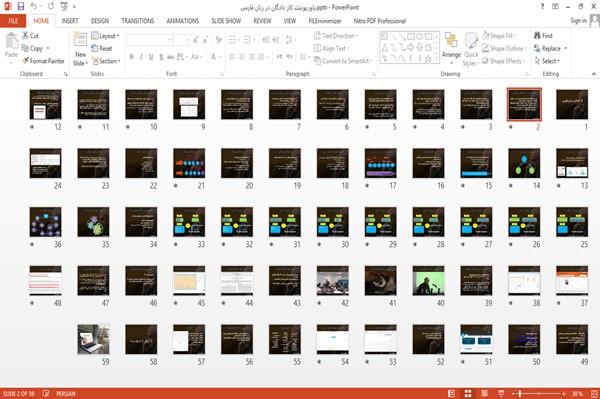Open Quick Styles gallery

click(x=471, y=50)
